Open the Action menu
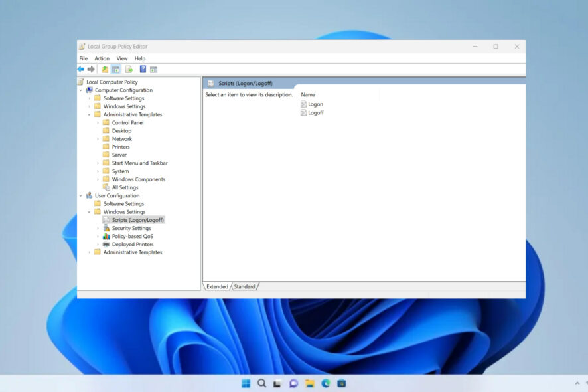 tap(102, 58)
